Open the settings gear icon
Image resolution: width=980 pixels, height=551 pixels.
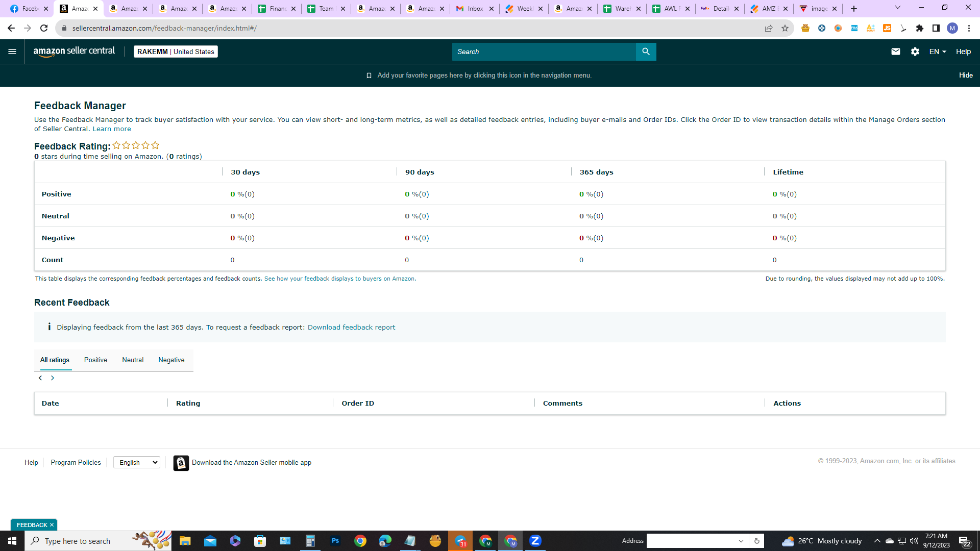tap(915, 52)
